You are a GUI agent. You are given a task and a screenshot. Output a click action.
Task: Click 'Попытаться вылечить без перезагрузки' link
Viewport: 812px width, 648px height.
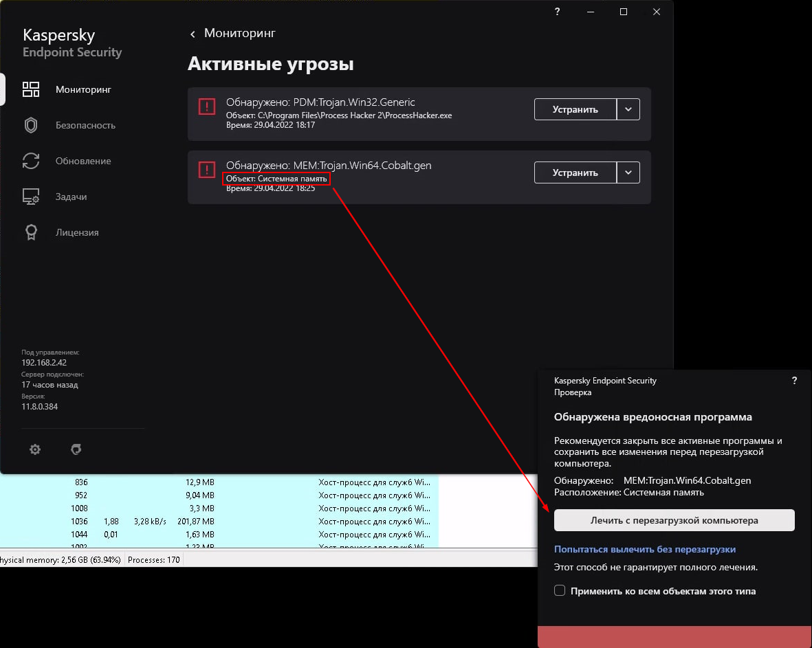pyautogui.click(x=645, y=550)
